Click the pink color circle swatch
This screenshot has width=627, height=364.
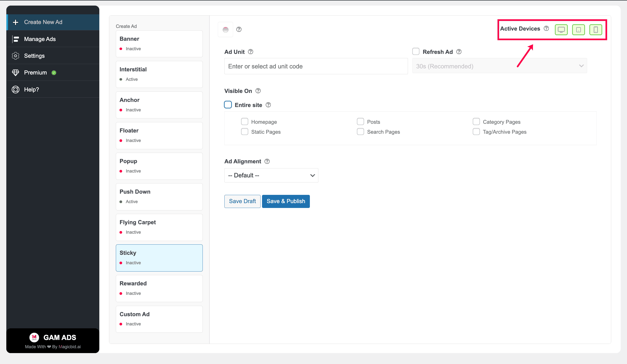225,30
